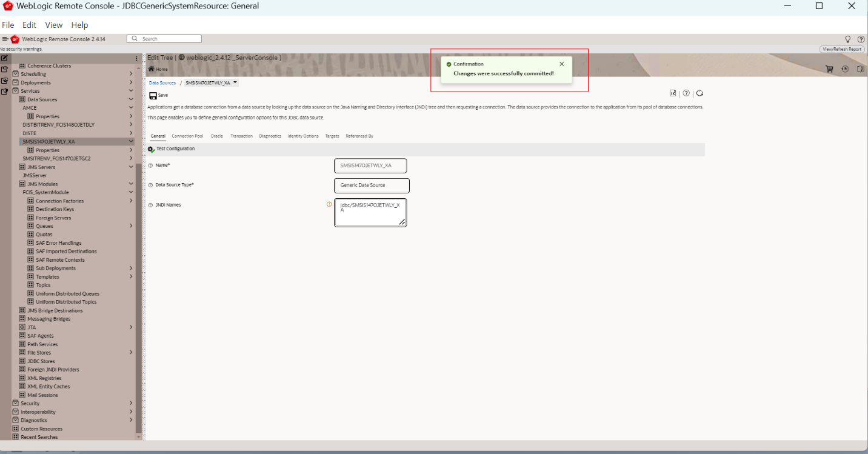Collapse the Services tree node
Image resolution: width=868 pixels, height=454 pixels.
131,91
